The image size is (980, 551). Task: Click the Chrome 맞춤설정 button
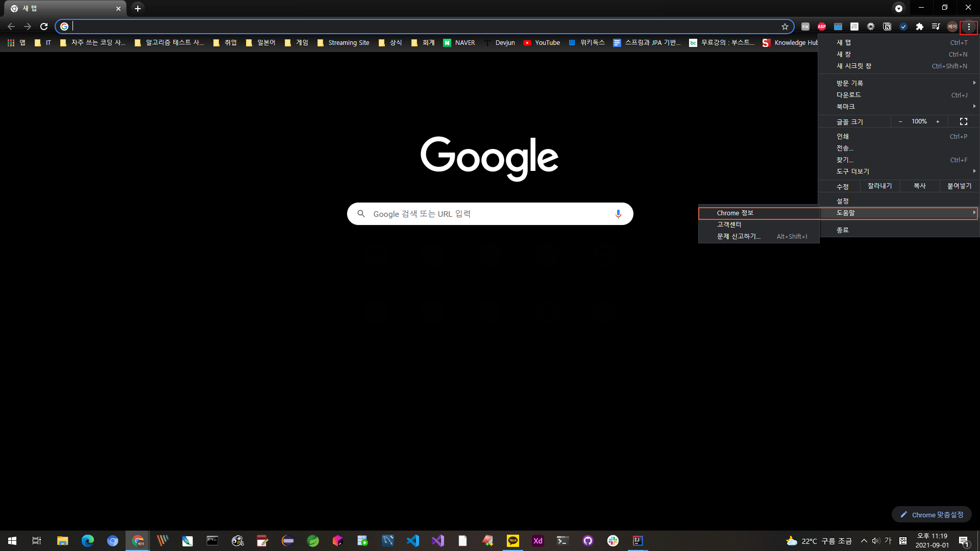(932, 515)
